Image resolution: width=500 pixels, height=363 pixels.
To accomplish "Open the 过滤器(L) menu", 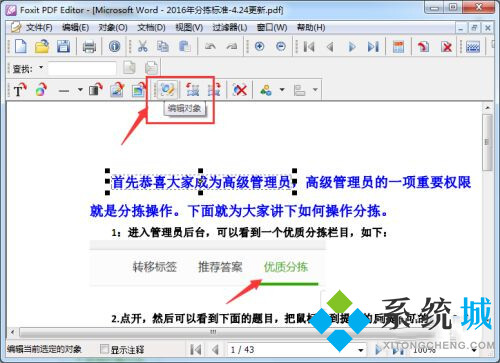I will [230, 28].
